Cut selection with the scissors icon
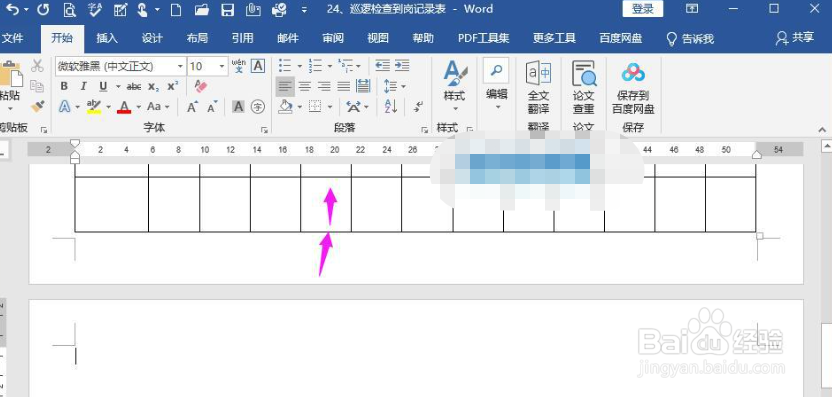The width and height of the screenshot is (832, 397). [37, 66]
